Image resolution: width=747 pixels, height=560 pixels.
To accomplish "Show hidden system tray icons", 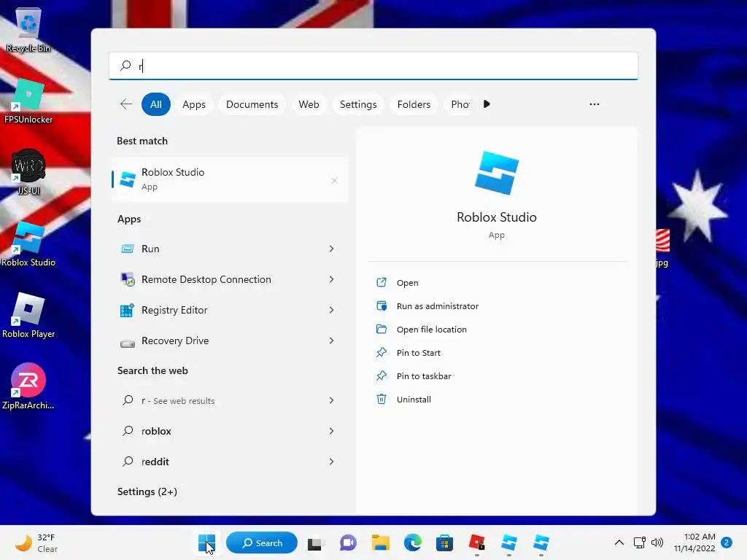I will [619, 542].
